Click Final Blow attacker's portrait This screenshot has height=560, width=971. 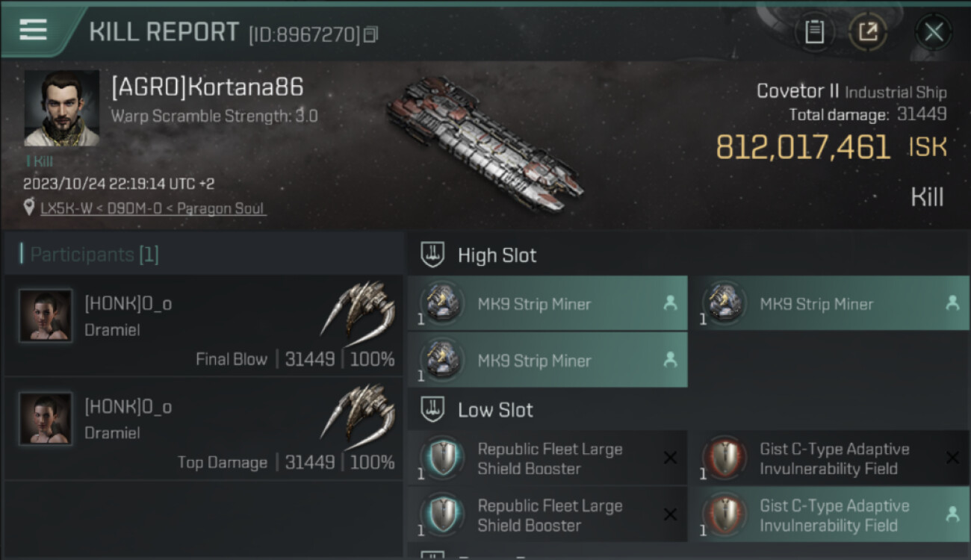[46, 316]
